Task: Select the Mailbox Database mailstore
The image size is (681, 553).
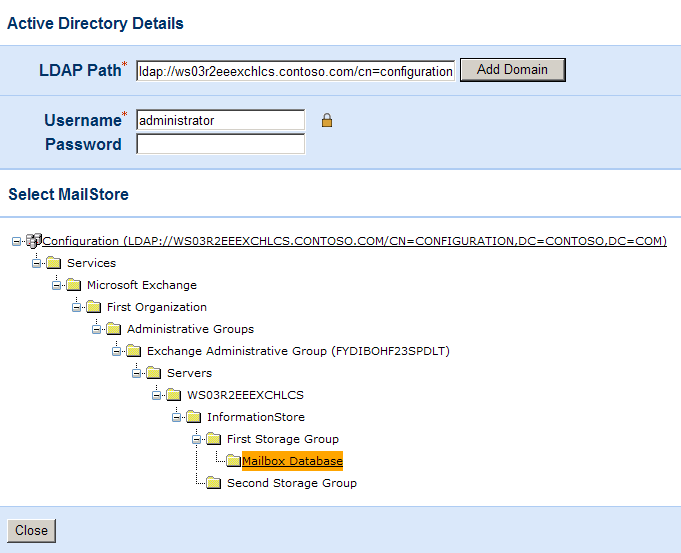Action: [x=292, y=461]
